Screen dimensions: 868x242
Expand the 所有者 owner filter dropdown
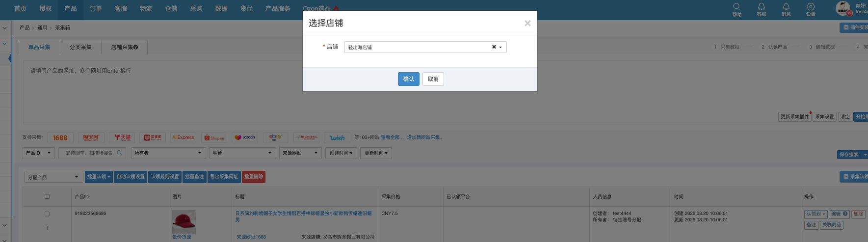tap(167, 153)
